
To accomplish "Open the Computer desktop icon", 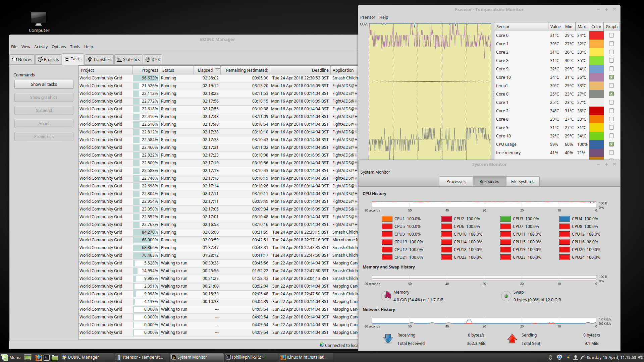I will 39,22.
